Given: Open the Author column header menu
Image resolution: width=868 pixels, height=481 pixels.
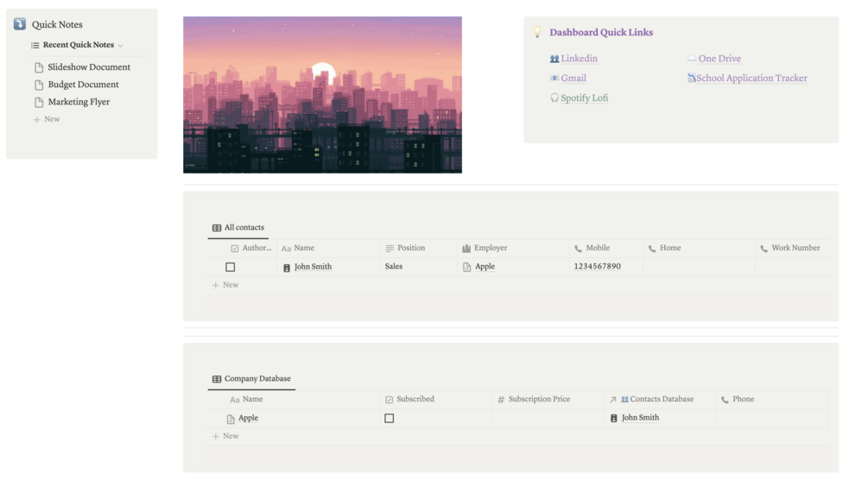Looking at the screenshot, I should [251, 248].
